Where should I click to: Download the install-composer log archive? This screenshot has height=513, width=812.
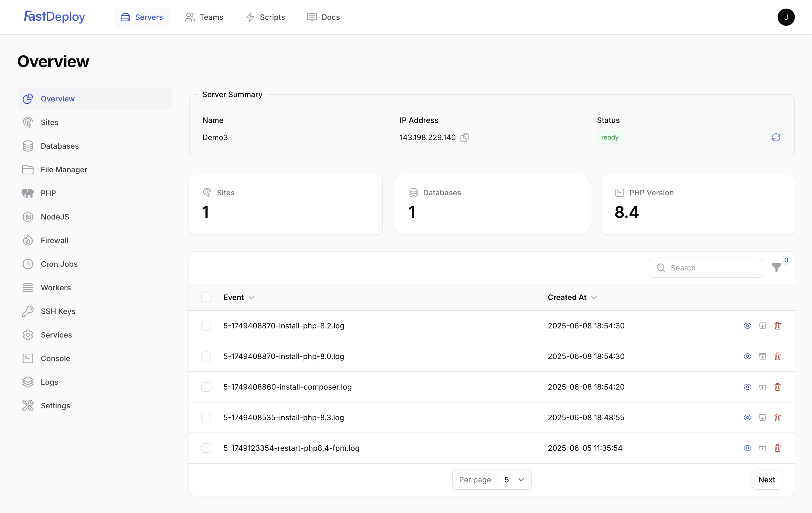[x=763, y=387]
